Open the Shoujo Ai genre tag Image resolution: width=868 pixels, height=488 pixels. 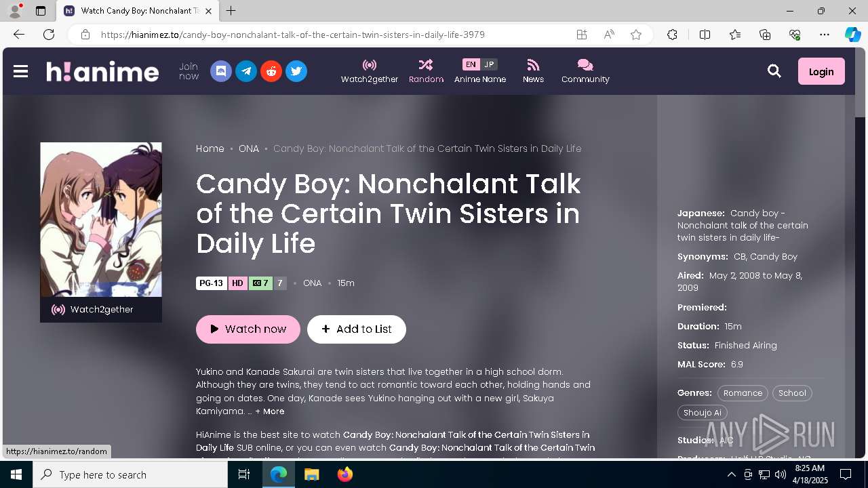[703, 412]
